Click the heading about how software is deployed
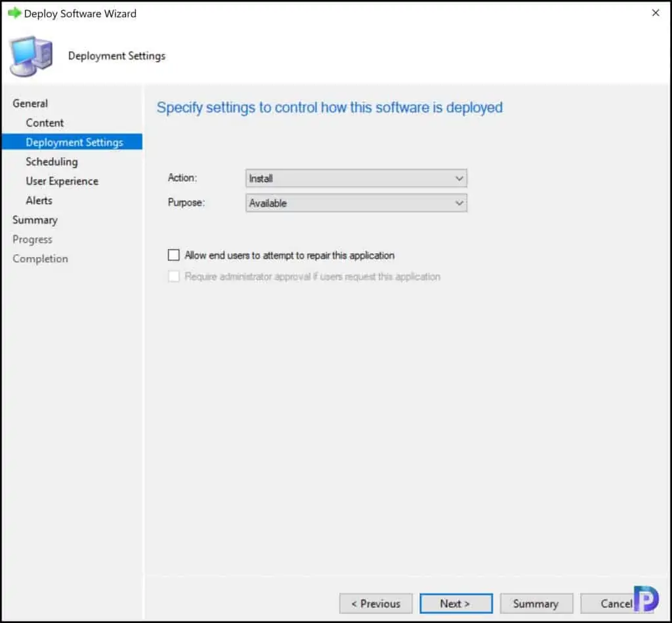The width and height of the screenshot is (672, 623). pyautogui.click(x=329, y=108)
